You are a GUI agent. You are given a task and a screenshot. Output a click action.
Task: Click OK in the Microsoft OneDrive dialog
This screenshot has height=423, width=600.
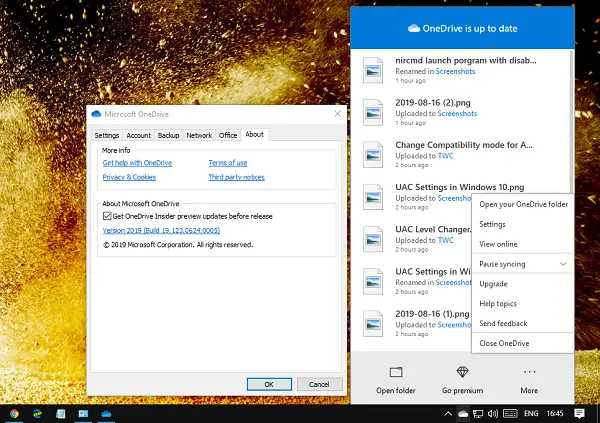point(269,384)
